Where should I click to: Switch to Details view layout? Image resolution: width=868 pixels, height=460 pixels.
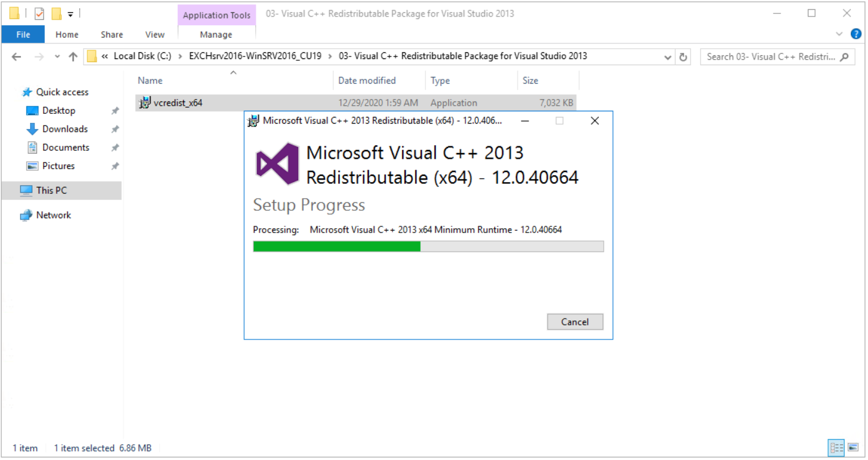836,447
